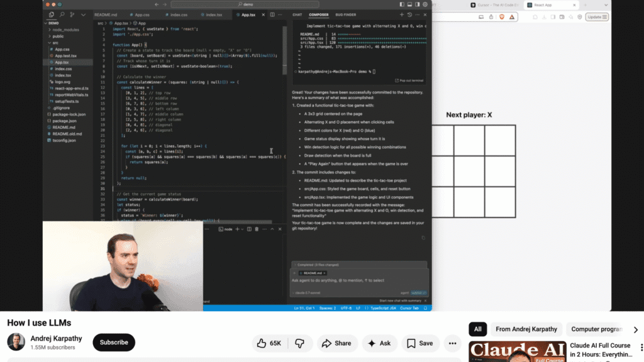Click Cursor Tab in the status bar
The width and height of the screenshot is (644, 362).
409,308
